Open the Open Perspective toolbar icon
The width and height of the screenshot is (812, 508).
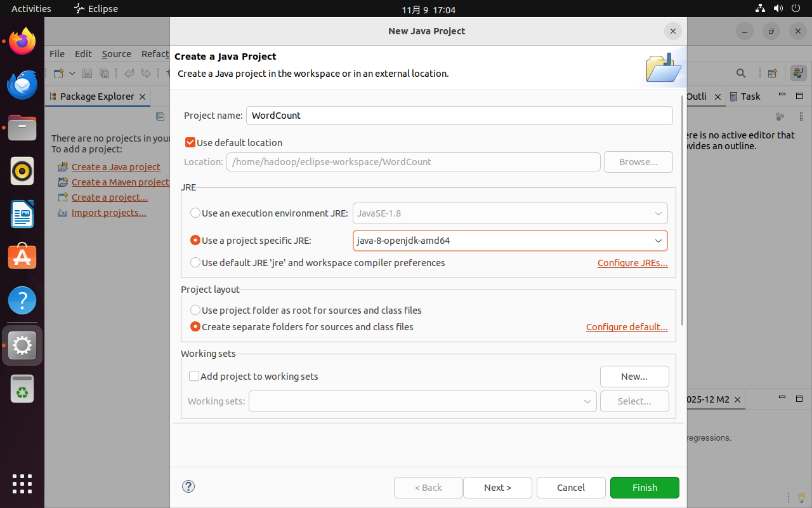pyautogui.click(x=772, y=73)
